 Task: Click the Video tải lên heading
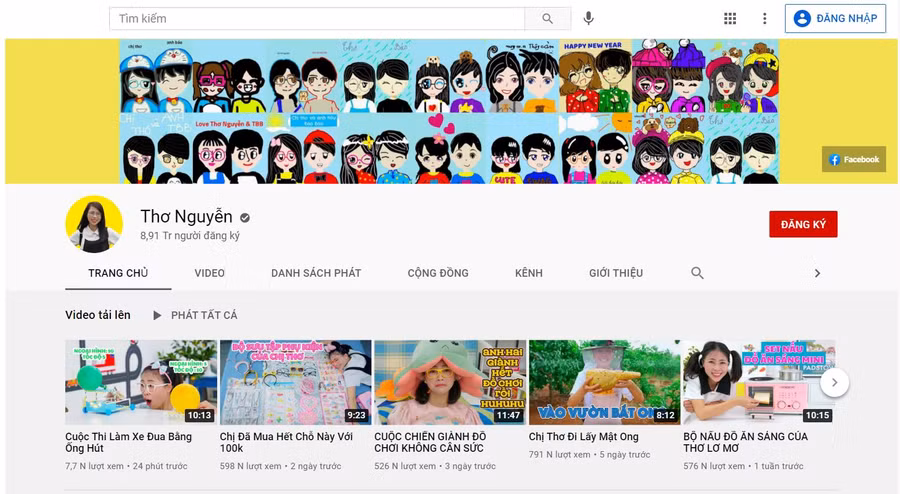pyautogui.click(x=98, y=315)
